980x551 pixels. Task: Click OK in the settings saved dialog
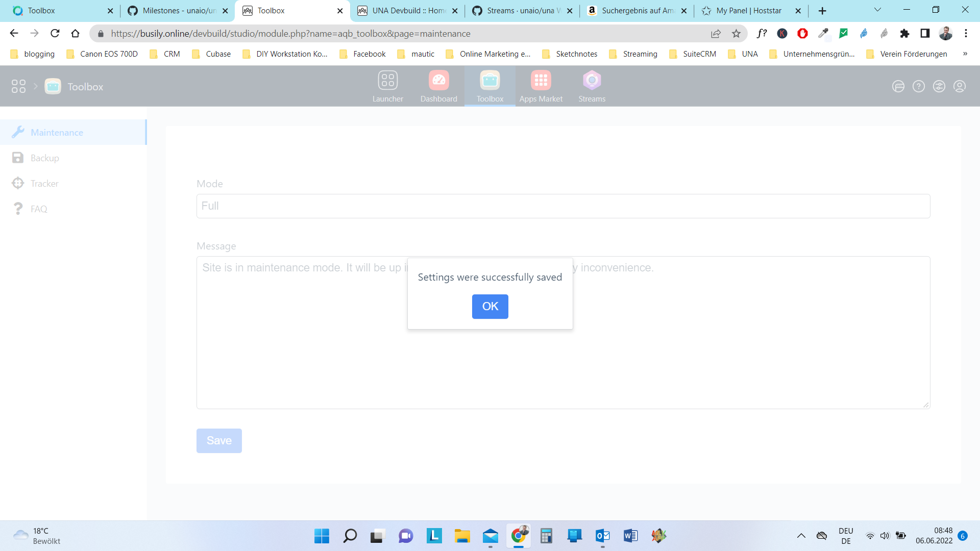tap(489, 307)
